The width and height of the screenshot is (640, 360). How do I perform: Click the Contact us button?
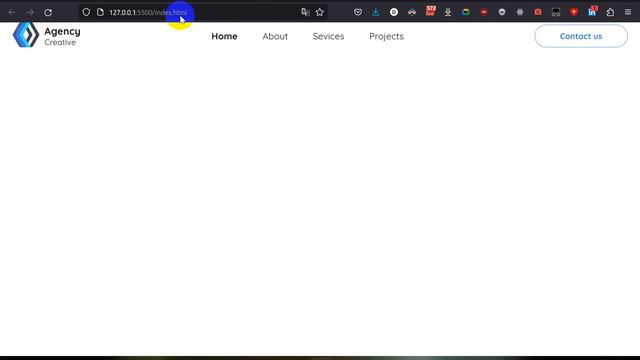pos(581,36)
